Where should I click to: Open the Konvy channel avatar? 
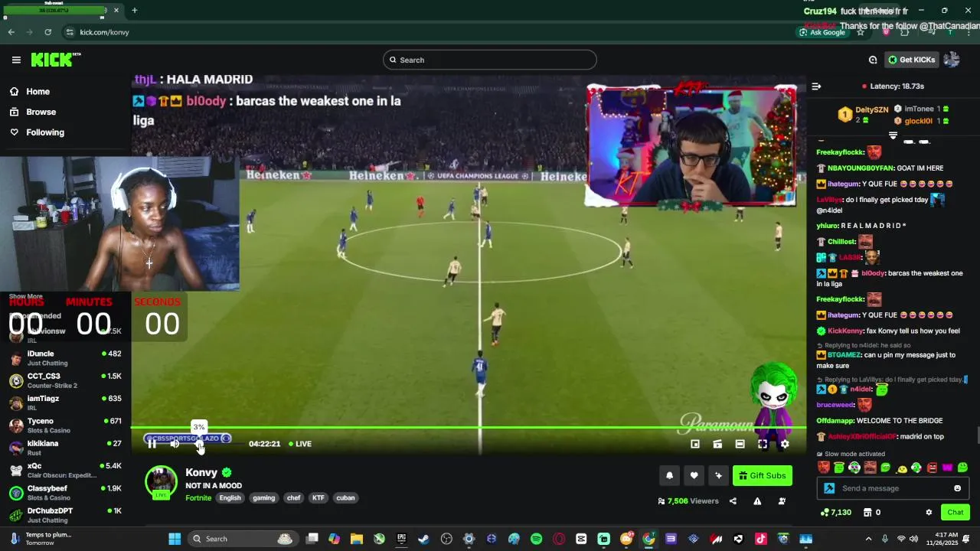tap(161, 481)
